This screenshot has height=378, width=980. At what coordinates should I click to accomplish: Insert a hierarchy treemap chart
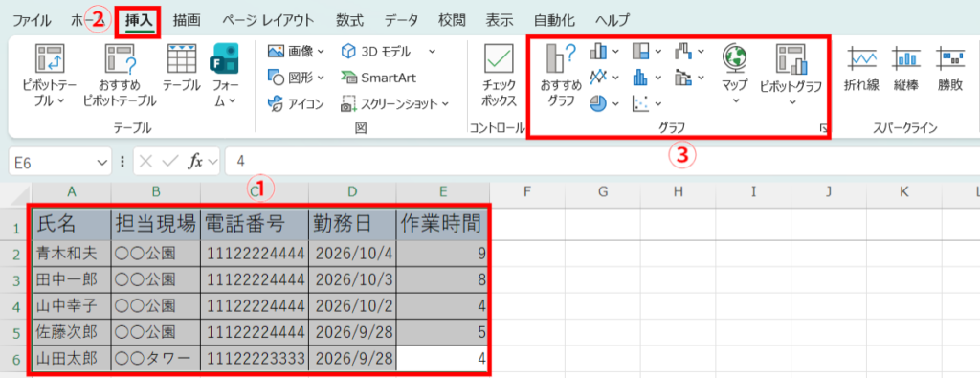pyautogui.click(x=640, y=52)
